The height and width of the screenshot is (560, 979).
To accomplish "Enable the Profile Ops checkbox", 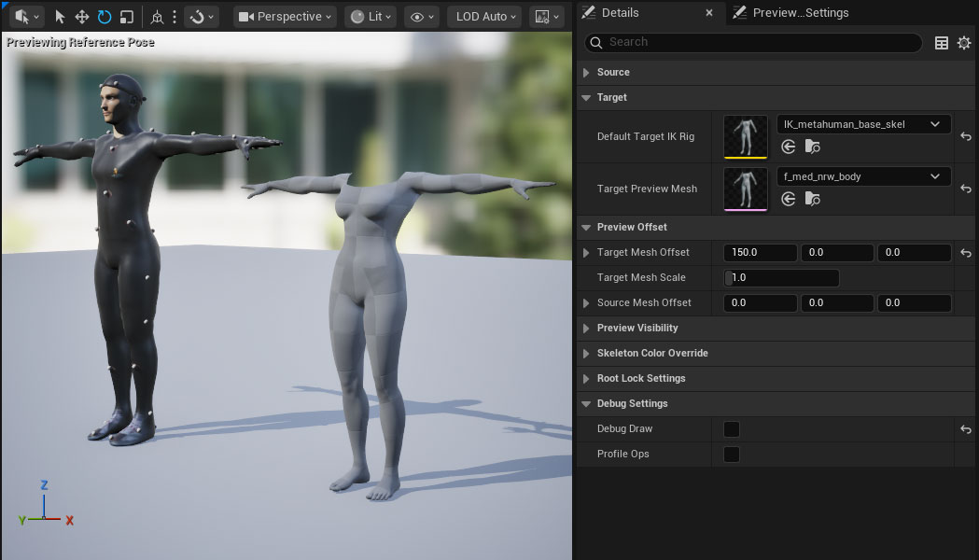I will tap(732, 455).
